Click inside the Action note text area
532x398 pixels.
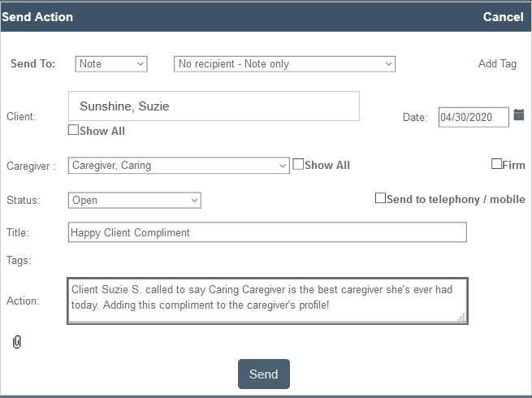click(x=267, y=301)
